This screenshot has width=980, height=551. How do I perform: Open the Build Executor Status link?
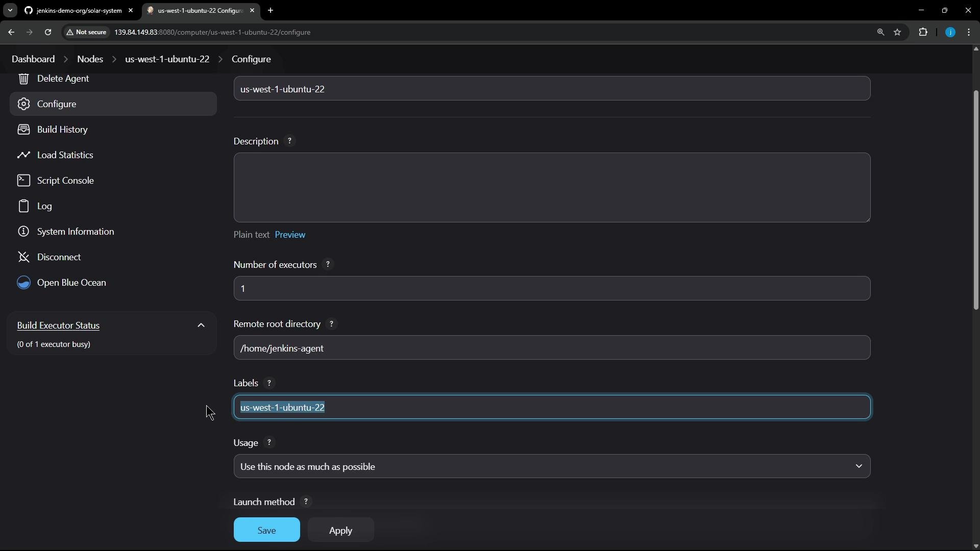pyautogui.click(x=58, y=325)
